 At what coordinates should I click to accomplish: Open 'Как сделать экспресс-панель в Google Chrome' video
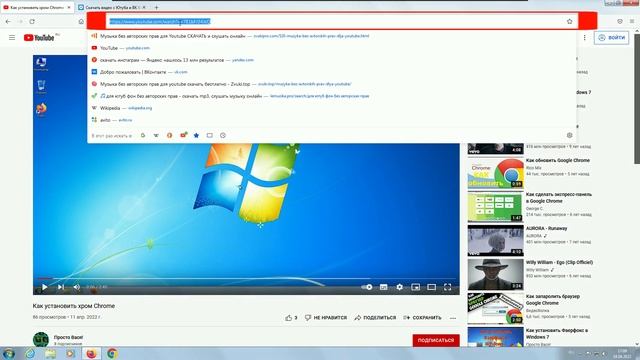tap(496, 207)
